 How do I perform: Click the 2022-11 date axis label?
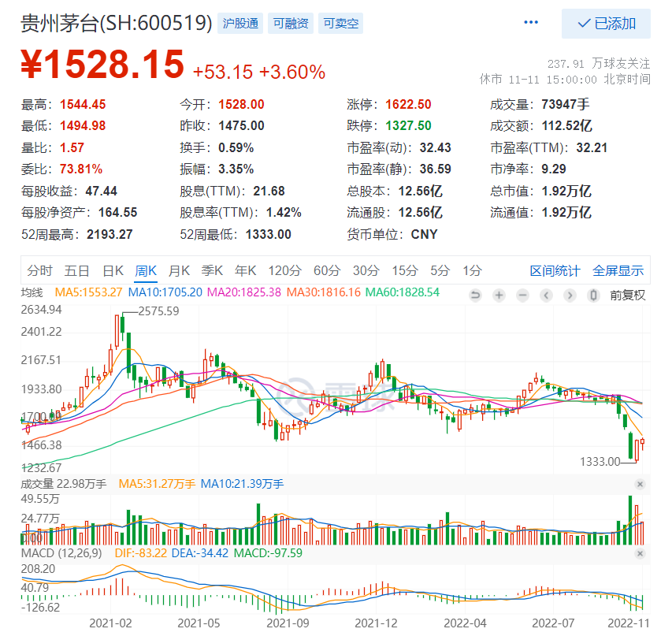[629, 623]
